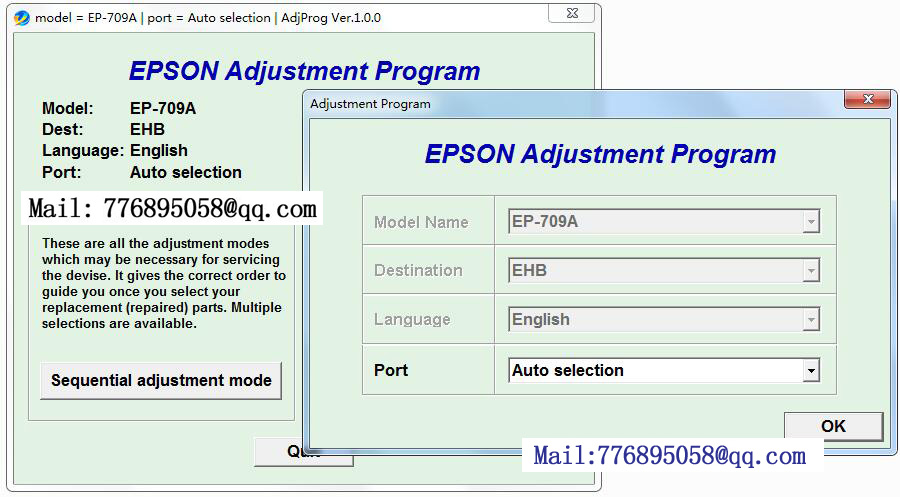Click the Model Name field showing EP-709A

664,222
